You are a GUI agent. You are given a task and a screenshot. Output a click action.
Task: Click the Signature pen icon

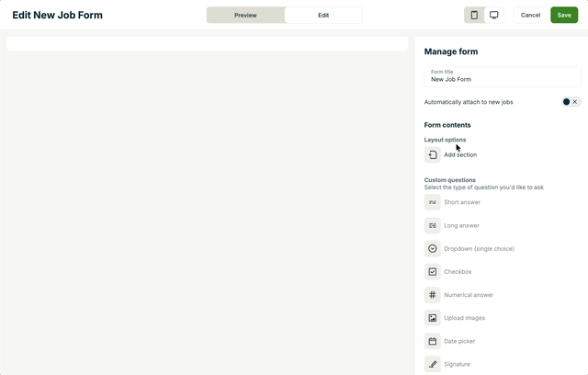[x=433, y=364]
